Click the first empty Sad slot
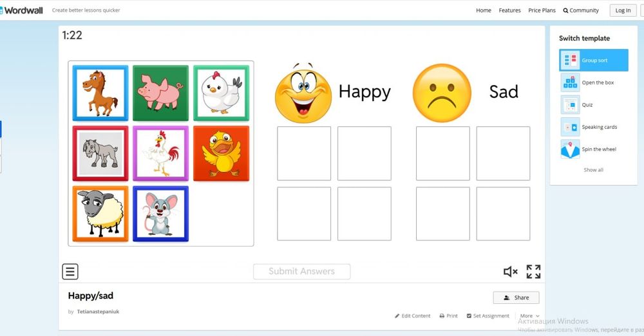 [443, 154]
